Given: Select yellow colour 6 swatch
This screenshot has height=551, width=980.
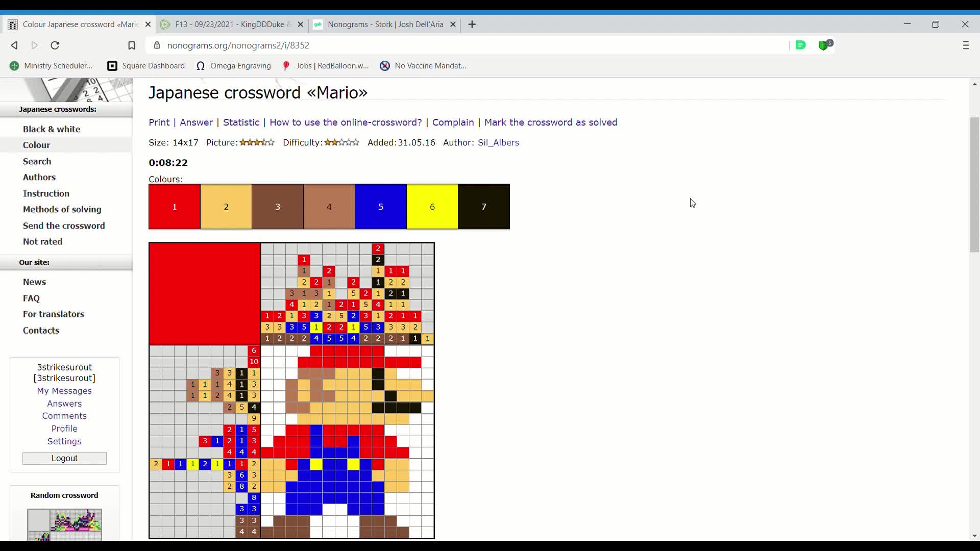Looking at the screenshot, I should pyautogui.click(x=432, y=207).
